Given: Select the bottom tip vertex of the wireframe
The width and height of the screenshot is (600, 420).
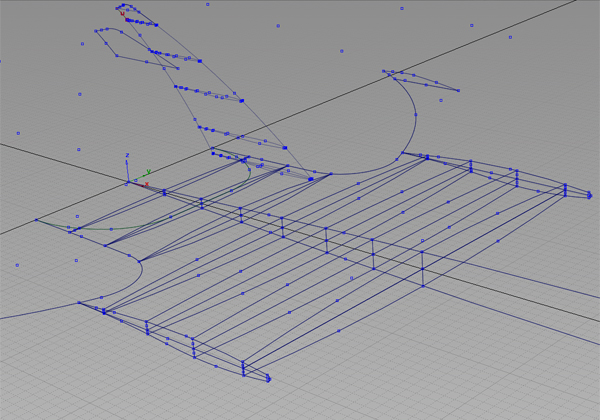Looking at the screenshot, I should pyautogui.click(x=268, y=378).
